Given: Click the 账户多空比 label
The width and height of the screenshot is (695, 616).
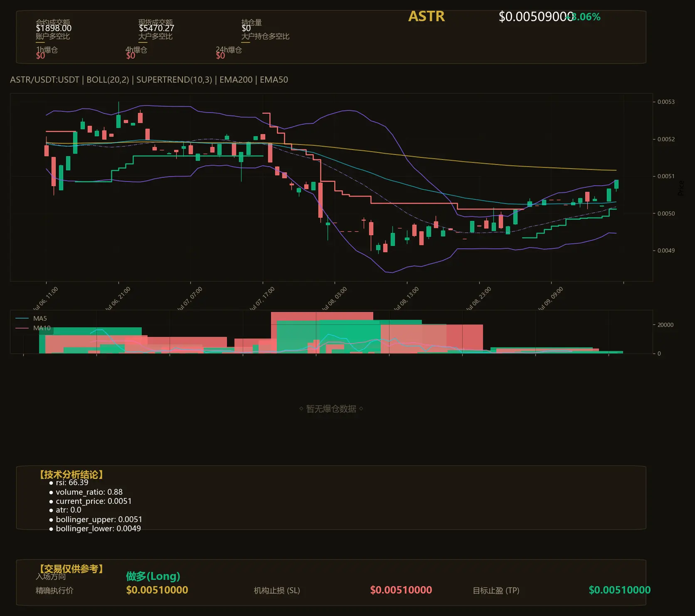Looking at the screenshot, I should pyautogui.click(x=53, y=37).
